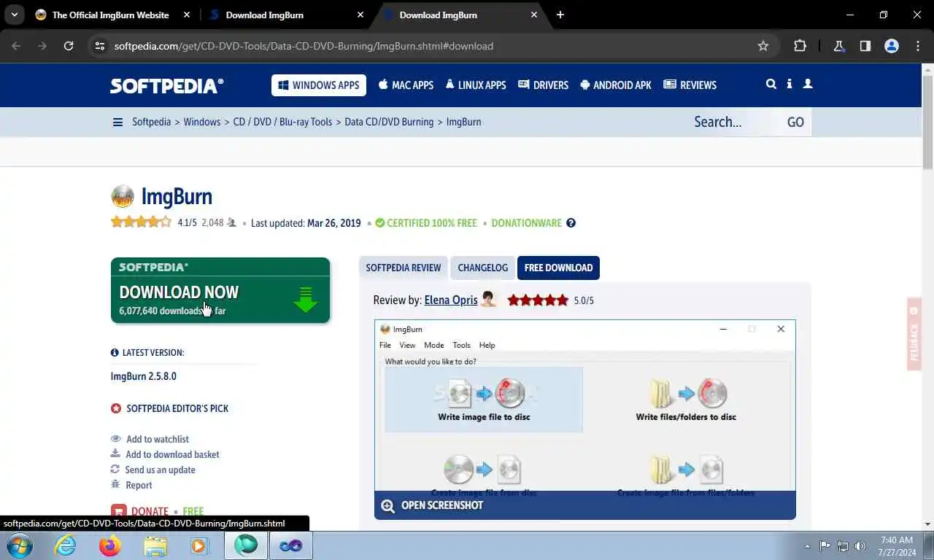Open reviewer Elena Opris profile link

click(451, 300)
